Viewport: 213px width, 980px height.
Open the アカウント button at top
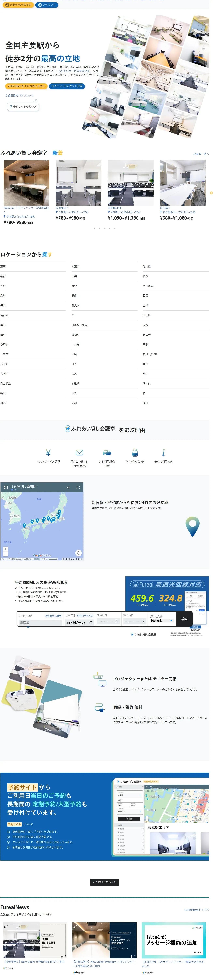(47, 5)
